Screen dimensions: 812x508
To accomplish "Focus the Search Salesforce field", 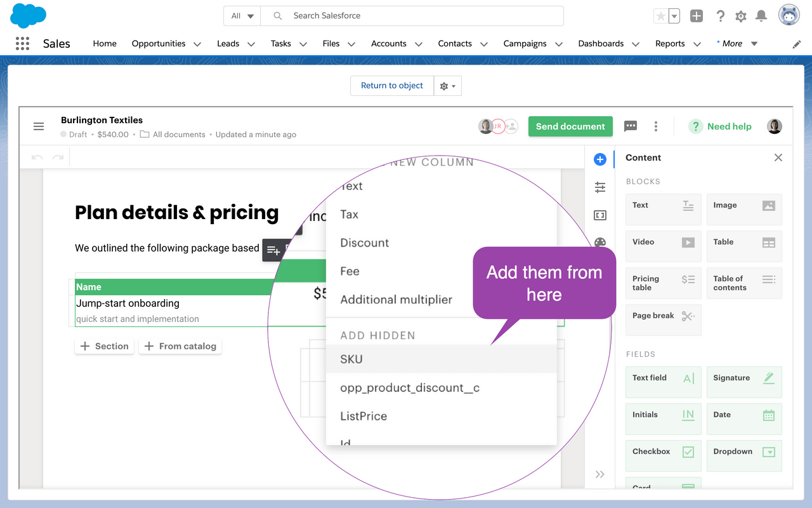I will pos(412,16).
